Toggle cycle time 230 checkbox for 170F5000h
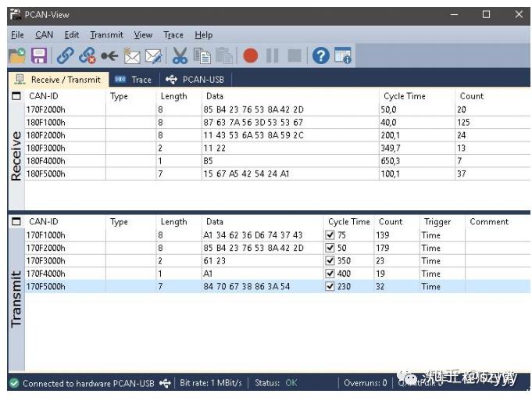This screenshot has width=532, height=401. (330, 286)
